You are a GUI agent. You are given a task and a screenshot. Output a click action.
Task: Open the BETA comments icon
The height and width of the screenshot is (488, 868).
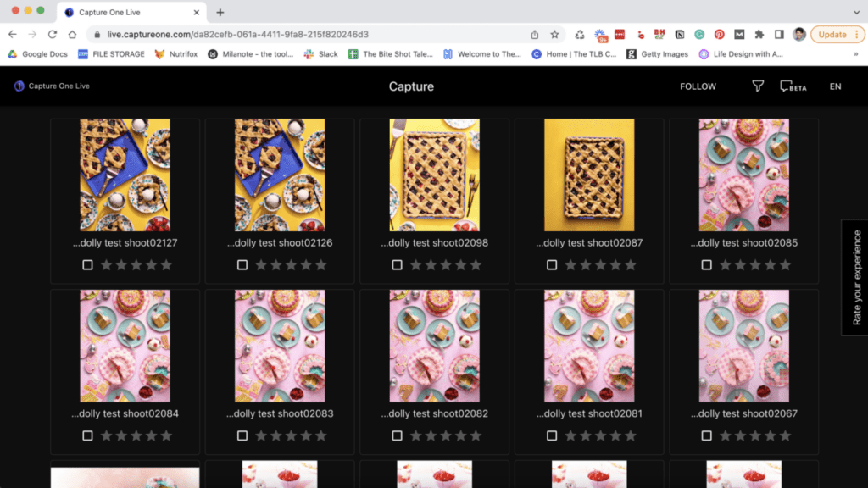(x=793, y=86)
